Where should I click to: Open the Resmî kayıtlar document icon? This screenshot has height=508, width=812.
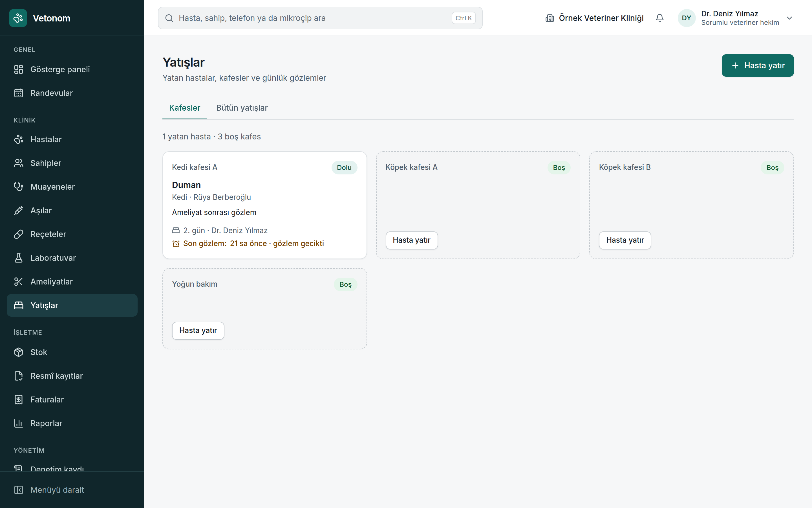[18, 376]
